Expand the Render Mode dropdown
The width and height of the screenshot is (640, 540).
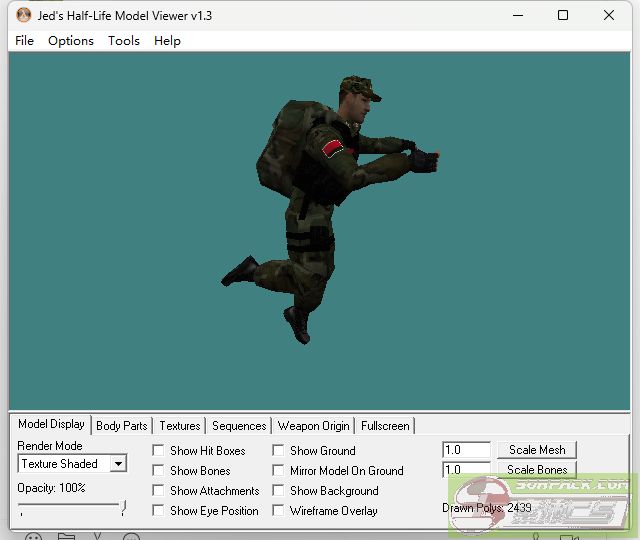click(118, 464)
